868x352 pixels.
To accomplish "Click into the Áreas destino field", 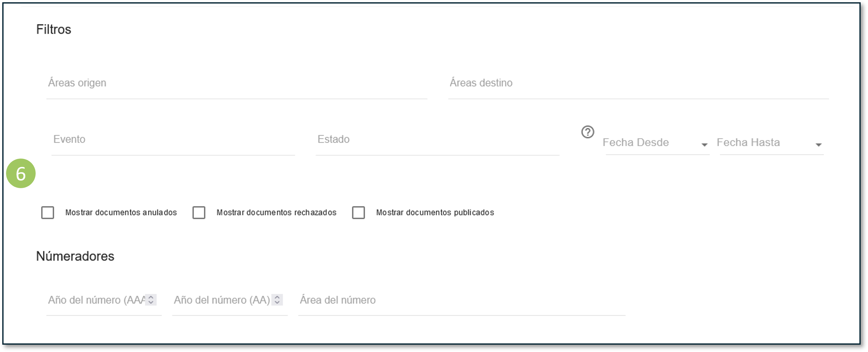I will point(638,83).
